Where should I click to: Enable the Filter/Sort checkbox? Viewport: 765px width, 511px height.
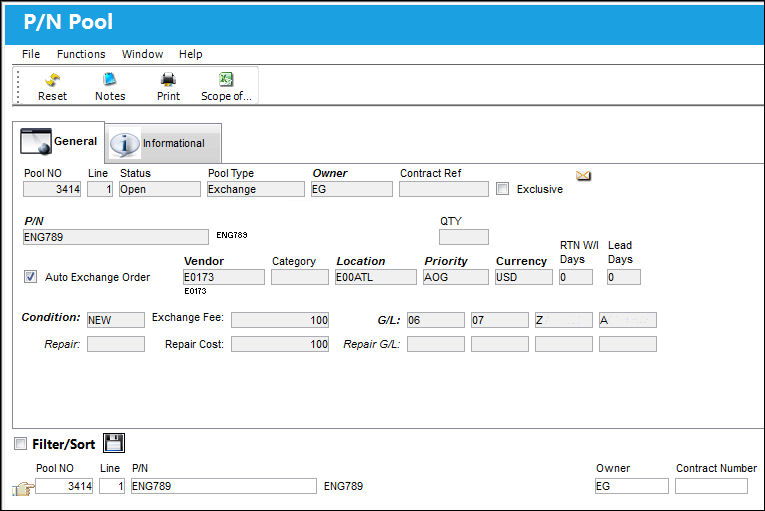tap(20, 444)
